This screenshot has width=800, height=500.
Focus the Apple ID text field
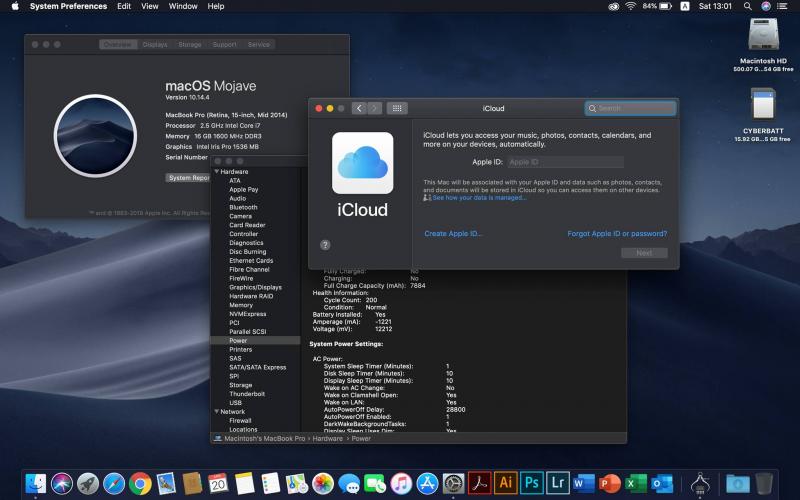click(x=564, y=162)
